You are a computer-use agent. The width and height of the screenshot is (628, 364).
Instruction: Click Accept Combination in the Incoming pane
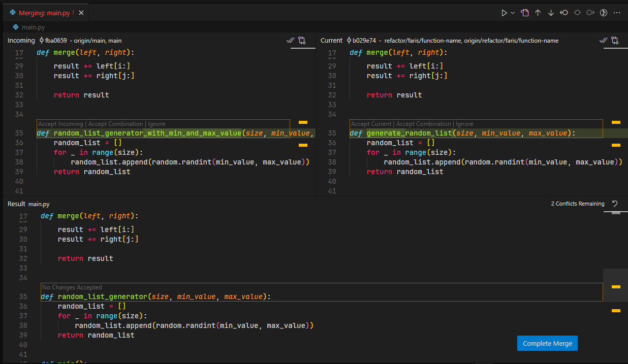(x=116, y=124)
